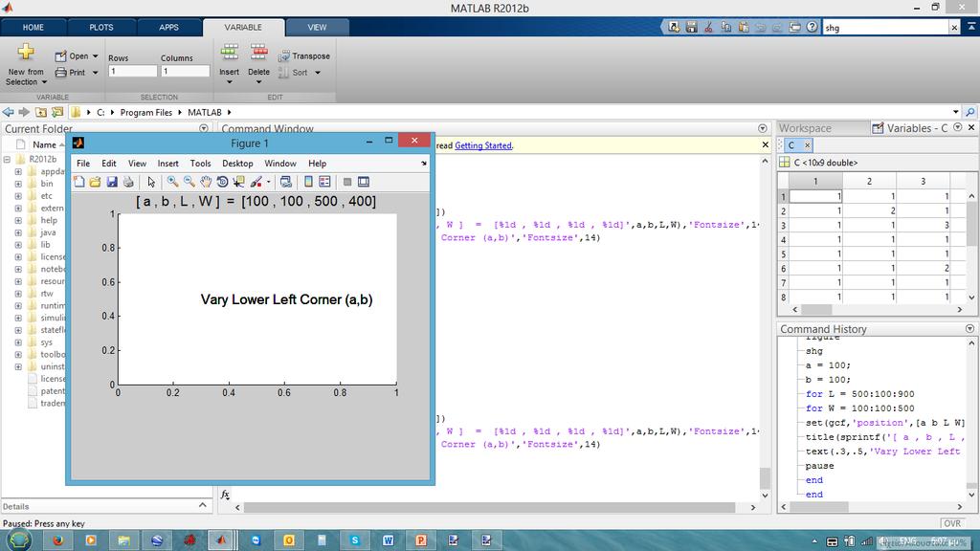Click the Insert Legend icon
This screenshot has width=980, height=551.
click(x=324, y=182)
